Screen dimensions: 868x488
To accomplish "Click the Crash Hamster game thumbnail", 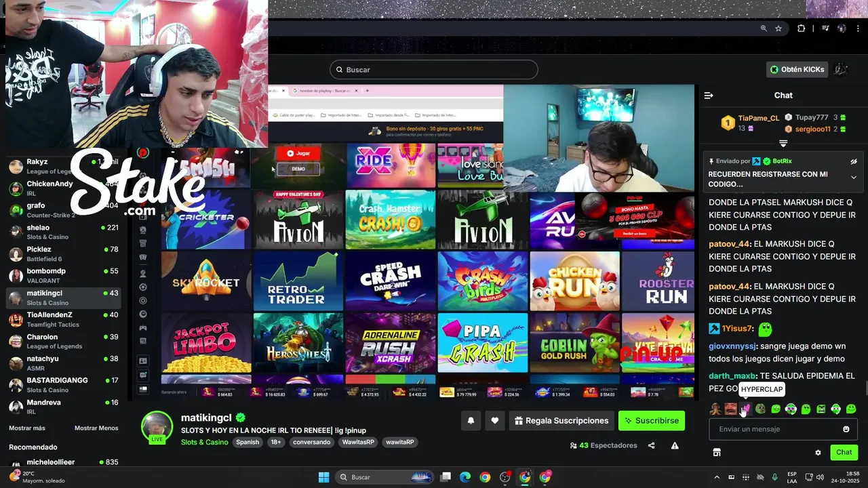I will pyautogui.click(x=390, y=220).
